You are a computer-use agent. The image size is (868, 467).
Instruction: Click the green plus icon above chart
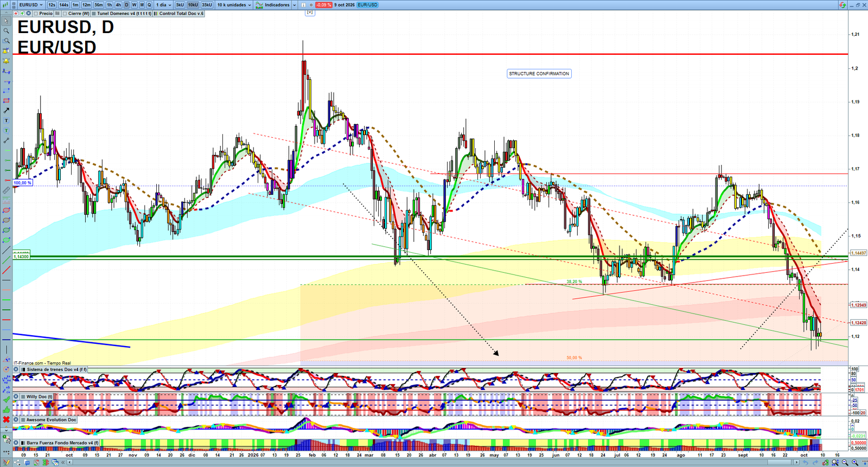click(22, 14)
